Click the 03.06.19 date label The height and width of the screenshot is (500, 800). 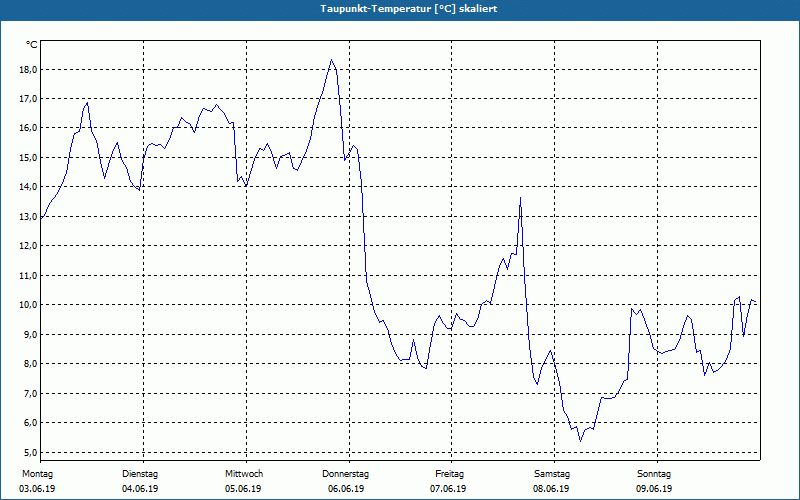tap(37, 489)
